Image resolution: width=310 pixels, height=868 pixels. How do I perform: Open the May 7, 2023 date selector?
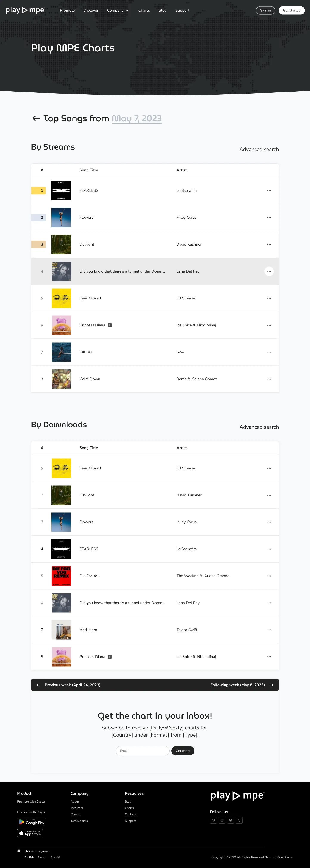(x=137, y=118)
